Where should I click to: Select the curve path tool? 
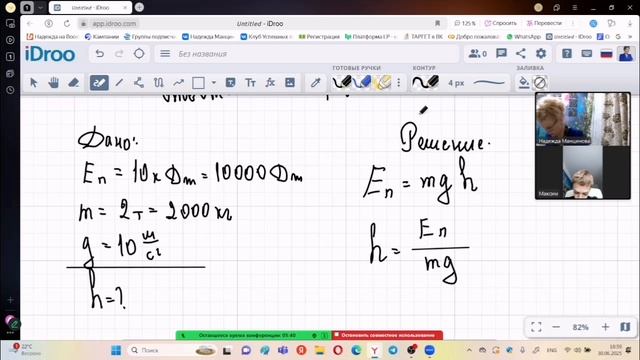[158, 83]
